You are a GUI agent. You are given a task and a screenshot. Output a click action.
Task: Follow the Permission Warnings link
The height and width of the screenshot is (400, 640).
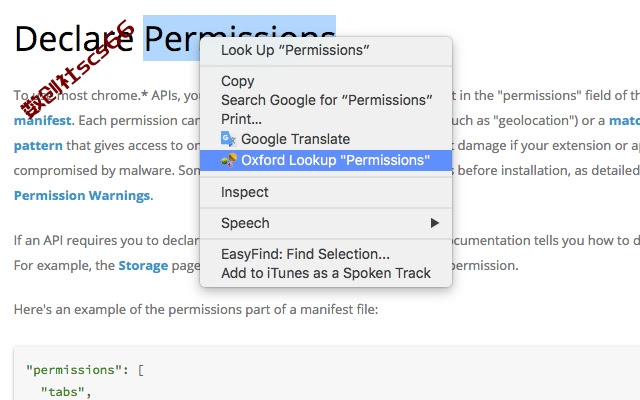[82, 196]
